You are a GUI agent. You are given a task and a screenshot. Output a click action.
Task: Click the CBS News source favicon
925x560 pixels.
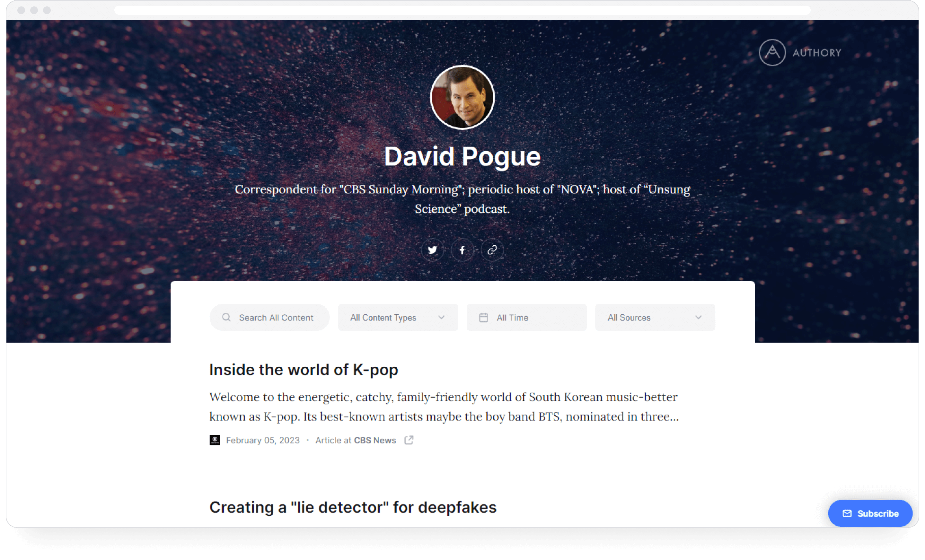pyautogui.click(x=215, y=440)
